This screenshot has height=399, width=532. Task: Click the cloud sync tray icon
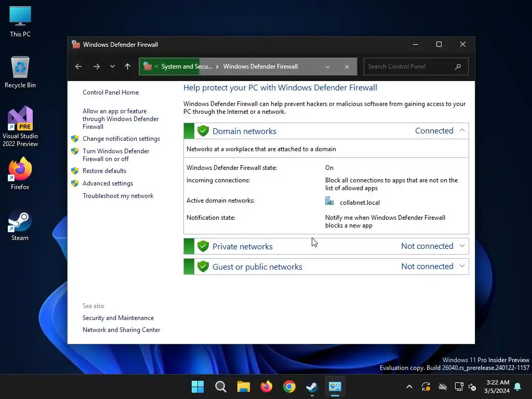click(443, 387)
